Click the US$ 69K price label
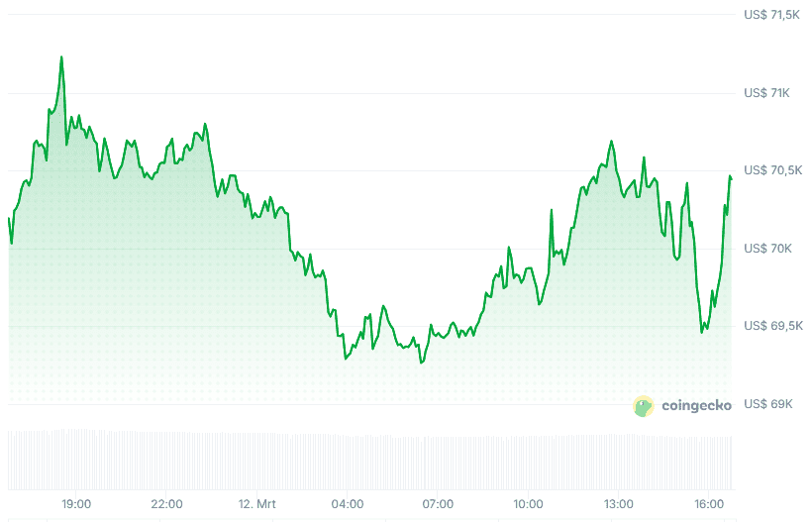The image size is (812, 522). [x=766, y=404]
